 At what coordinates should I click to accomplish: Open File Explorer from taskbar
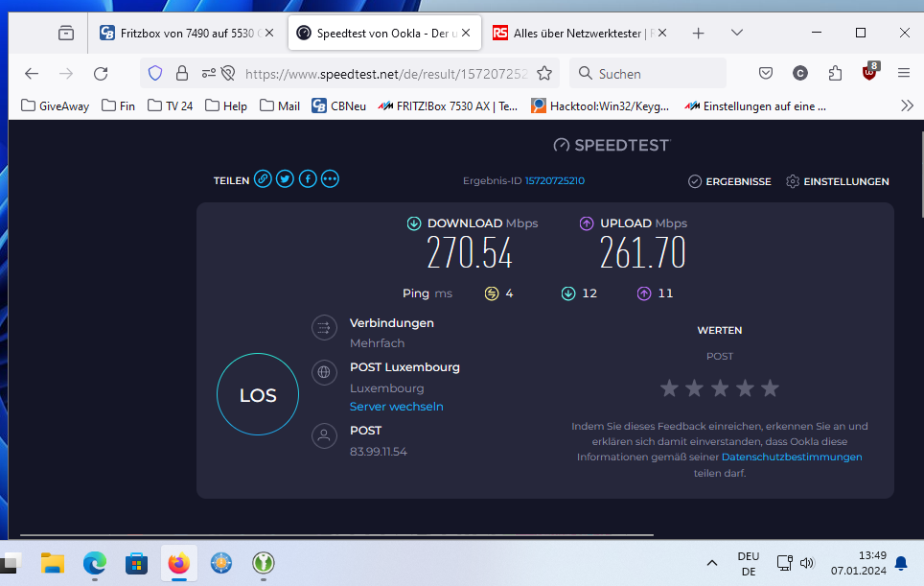[53, 564]
